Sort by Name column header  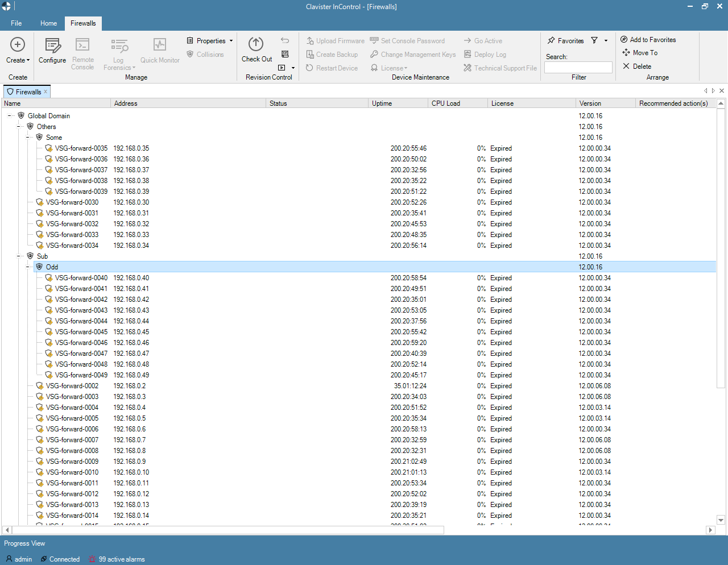point(56,103)
